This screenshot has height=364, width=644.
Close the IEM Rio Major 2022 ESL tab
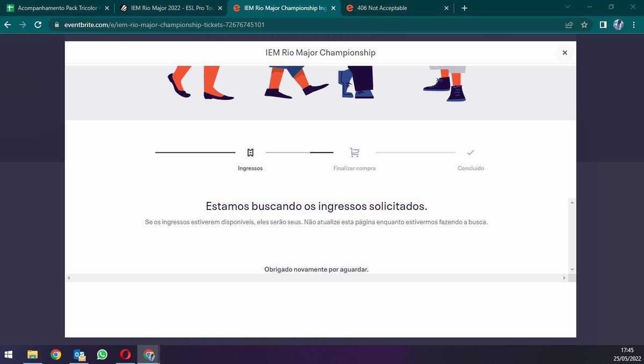click(219, 8)
